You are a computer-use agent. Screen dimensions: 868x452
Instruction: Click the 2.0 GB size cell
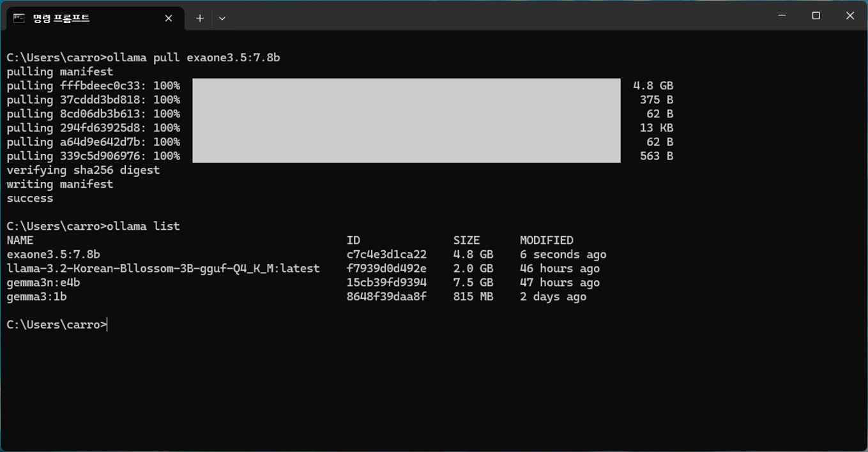pyautogui.click(x=473, y=268)
